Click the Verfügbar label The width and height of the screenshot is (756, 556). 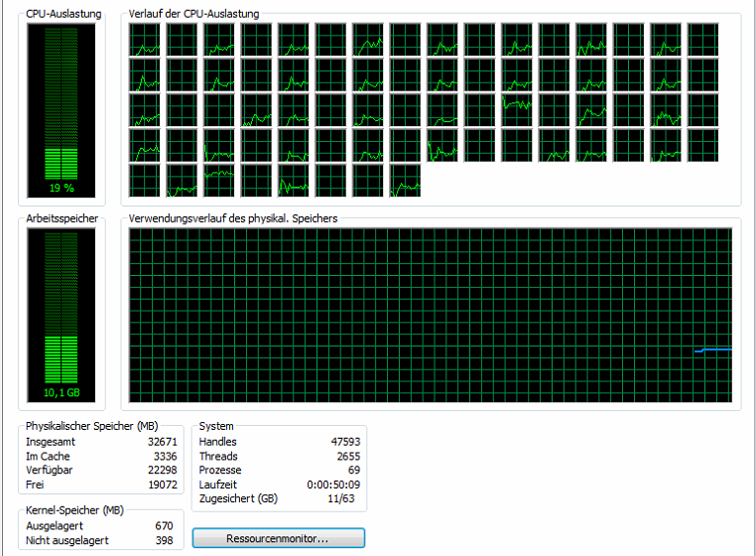point(50,470)
